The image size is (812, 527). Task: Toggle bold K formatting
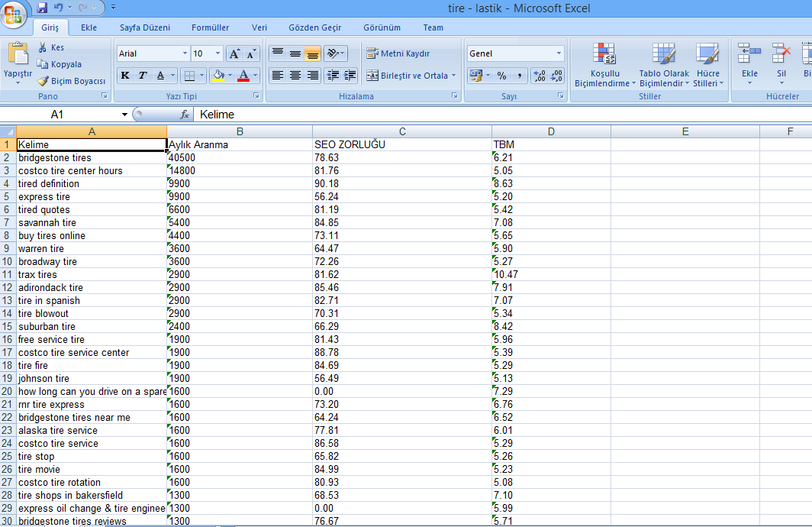pyautogui.click(x=125, y=76)
